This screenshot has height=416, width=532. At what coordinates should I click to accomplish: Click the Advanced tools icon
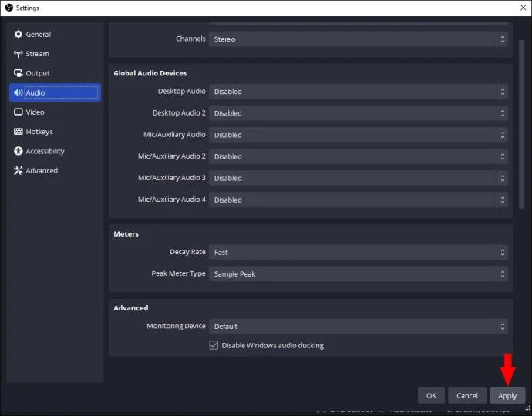[19, 170]
